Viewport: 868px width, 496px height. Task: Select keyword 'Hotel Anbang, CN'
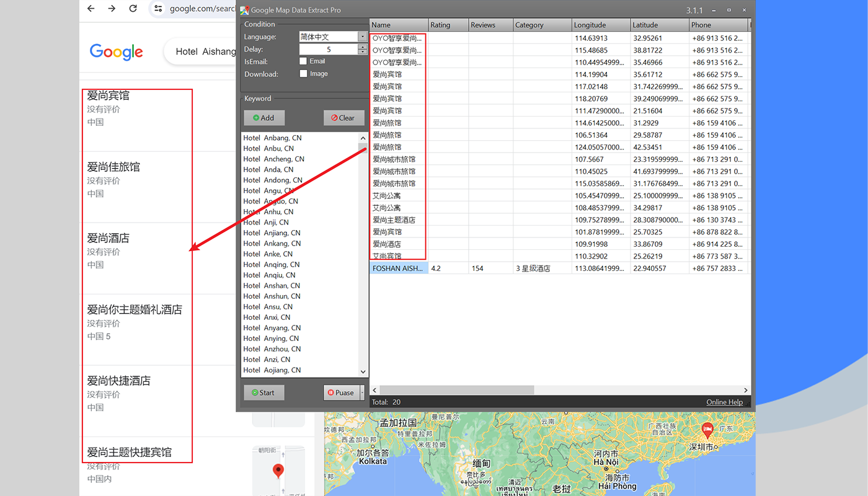273,138
